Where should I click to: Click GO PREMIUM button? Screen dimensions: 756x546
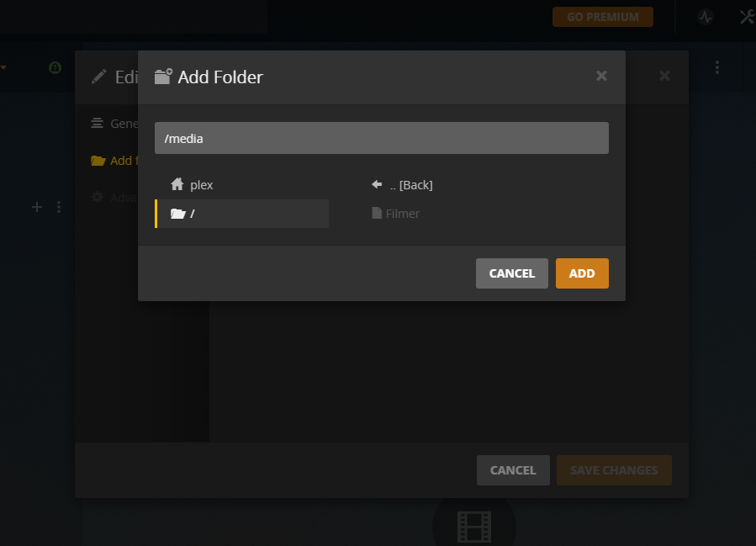(603, 17)
